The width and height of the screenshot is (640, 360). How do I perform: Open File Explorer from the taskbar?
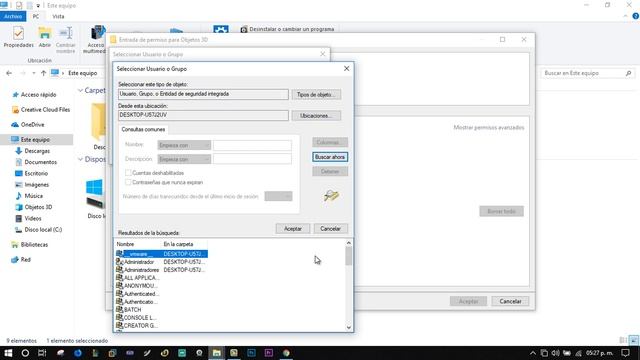217,353
